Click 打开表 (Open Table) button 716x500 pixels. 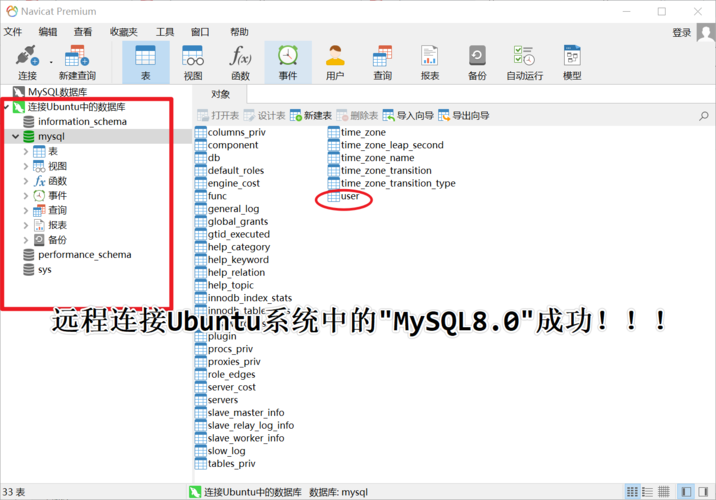(x=218, y=116)
